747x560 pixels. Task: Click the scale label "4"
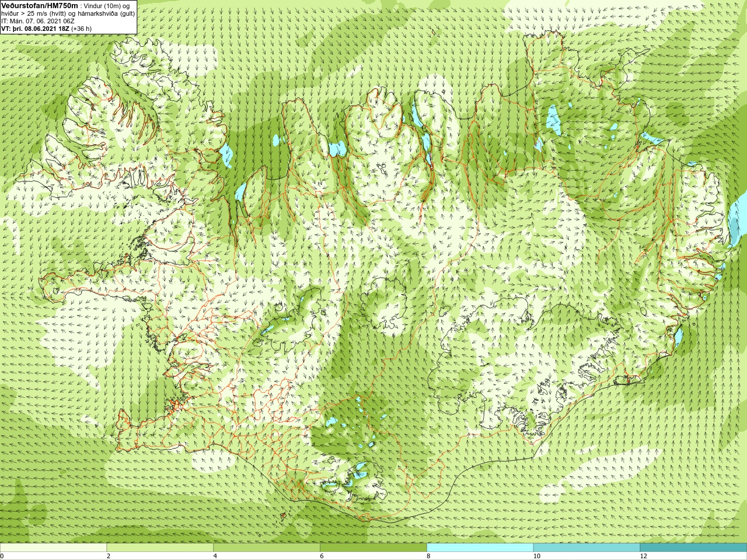point(215,556)
